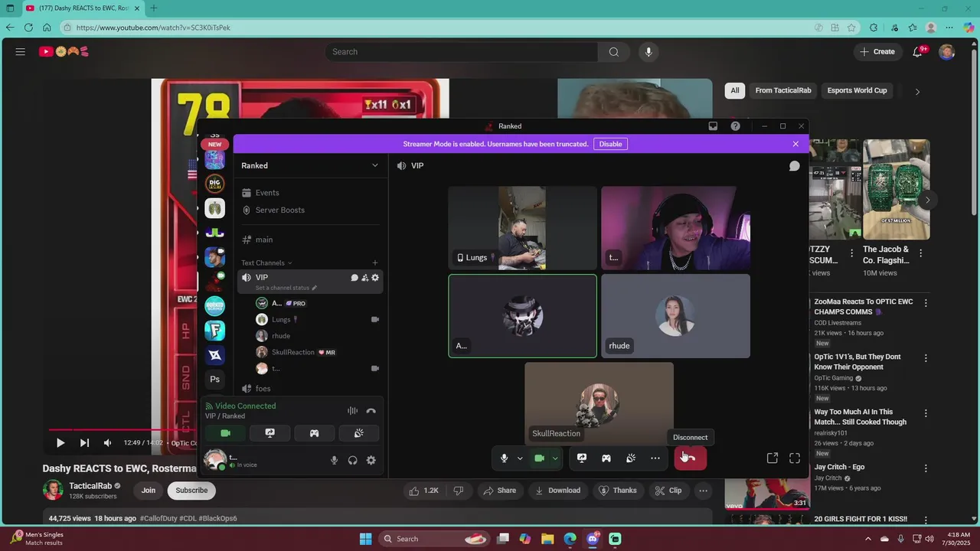Open microphone input options arrow in call bar
The width and height of the screenshot is (980, 551).
point(520,458)
